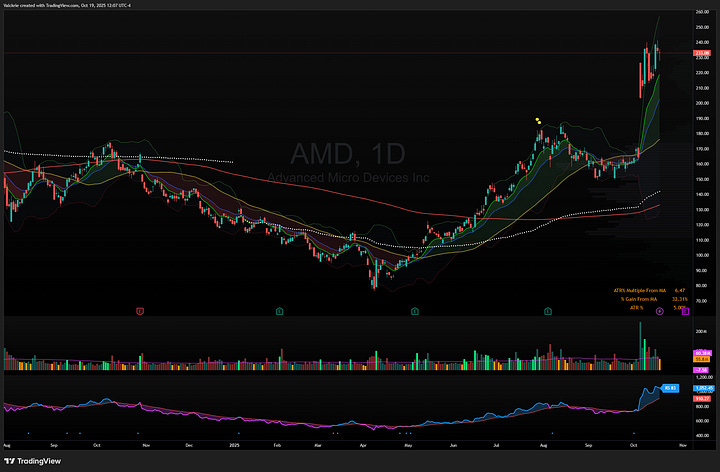720x472 pixels.
Task: Click the green earnings marker near May
Action: [415, 311]
